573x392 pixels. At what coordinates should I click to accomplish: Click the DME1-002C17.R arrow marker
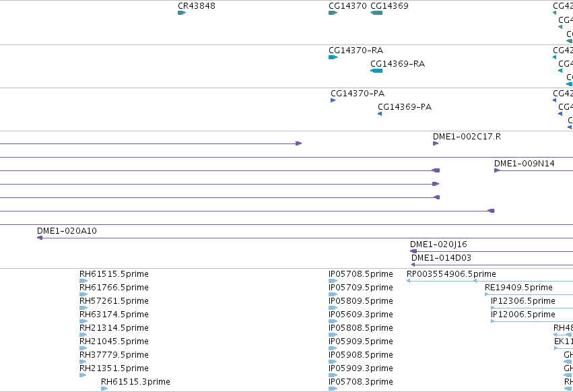coord(436,143)
